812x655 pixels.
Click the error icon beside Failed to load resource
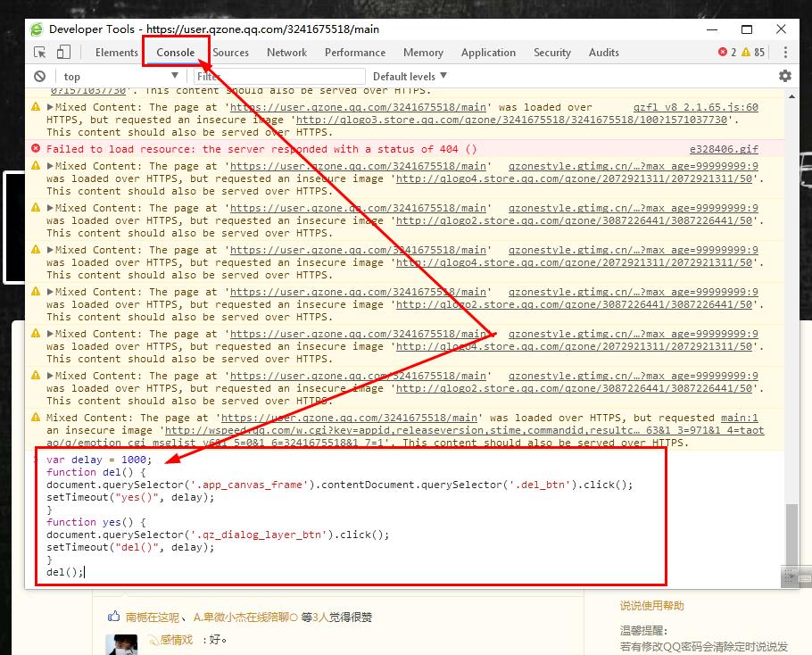[36, 149]
